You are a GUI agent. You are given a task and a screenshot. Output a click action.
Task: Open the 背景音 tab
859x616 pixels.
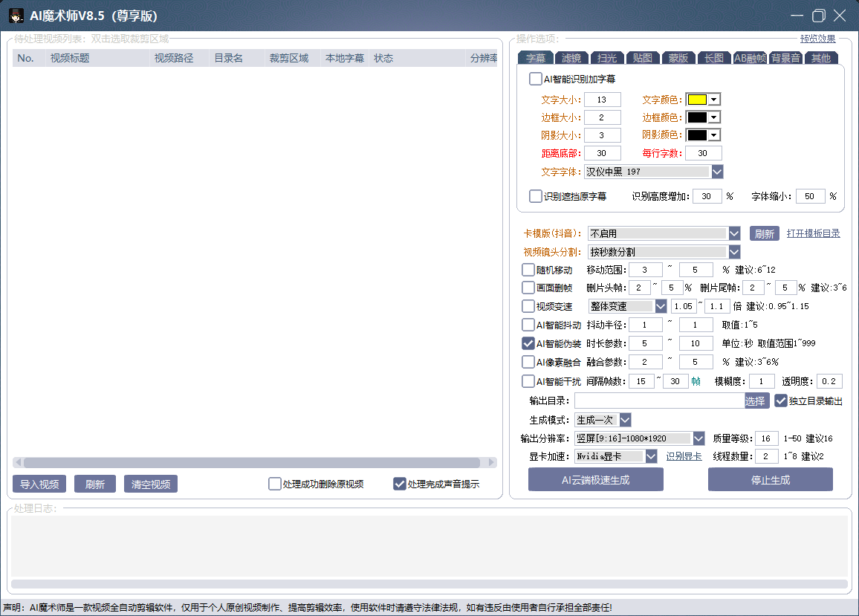[x=785, y=58]
